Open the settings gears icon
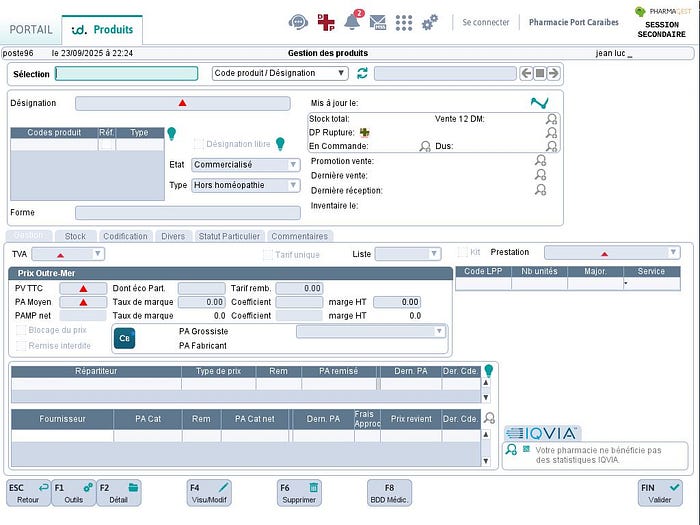 tap(430, 22)
